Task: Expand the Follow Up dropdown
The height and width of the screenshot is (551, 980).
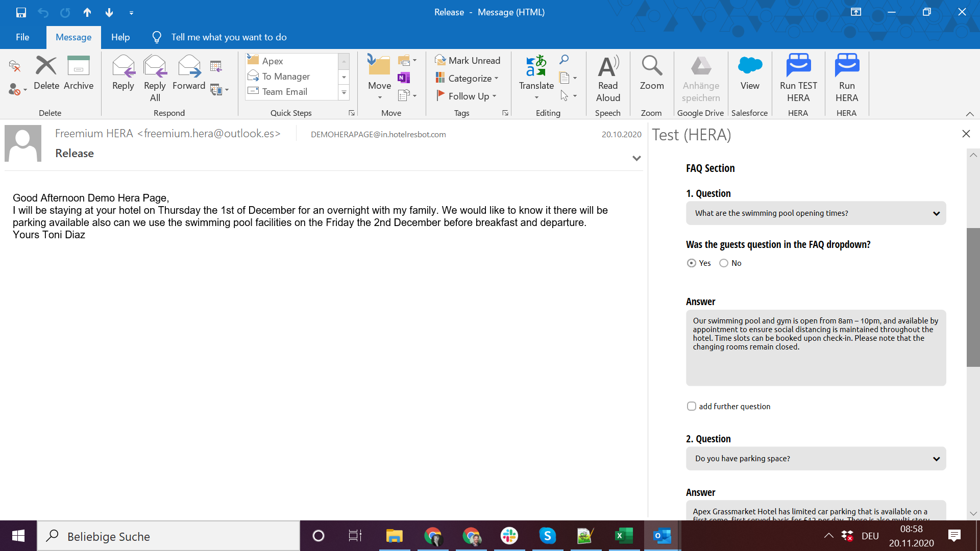Action: pyautogui.click(x=494, y=96)
